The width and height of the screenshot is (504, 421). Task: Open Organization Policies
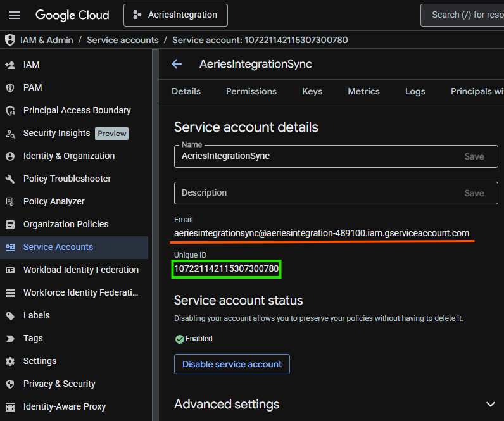(66, 225)
